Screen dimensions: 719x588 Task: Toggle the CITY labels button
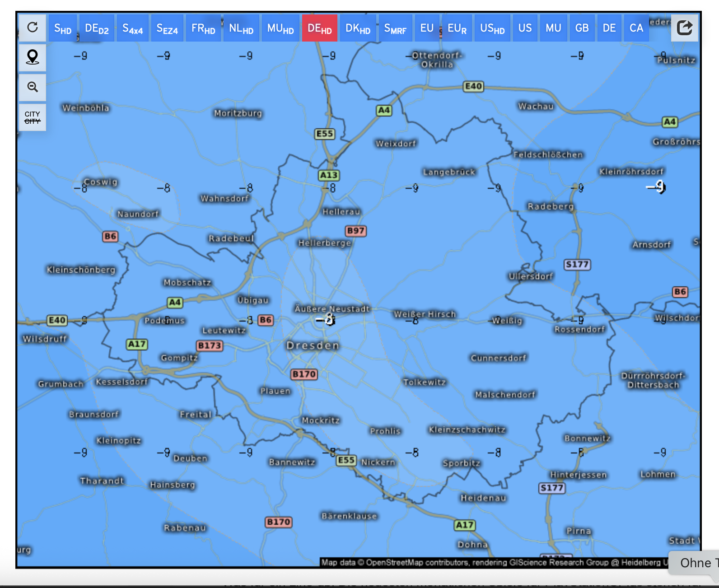point(33,117)
